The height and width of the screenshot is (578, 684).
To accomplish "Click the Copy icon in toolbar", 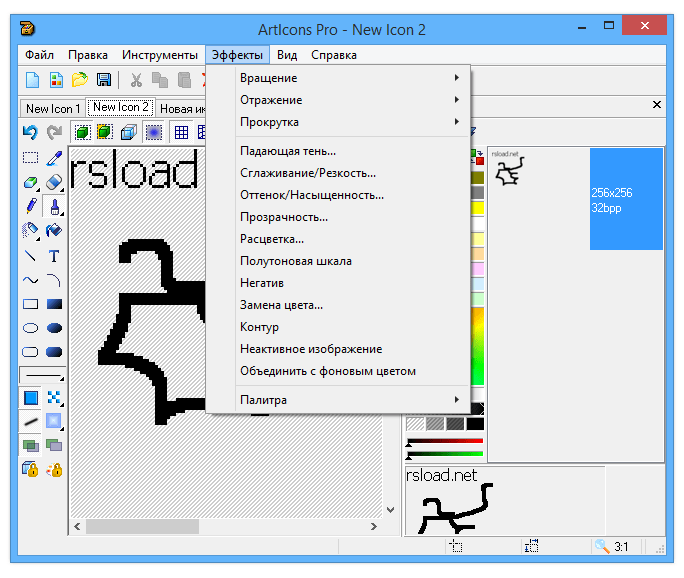I will coord(160,80).
